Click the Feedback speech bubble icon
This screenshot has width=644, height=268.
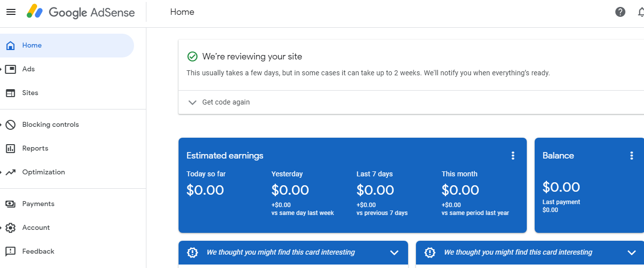[x=10, y=252]
